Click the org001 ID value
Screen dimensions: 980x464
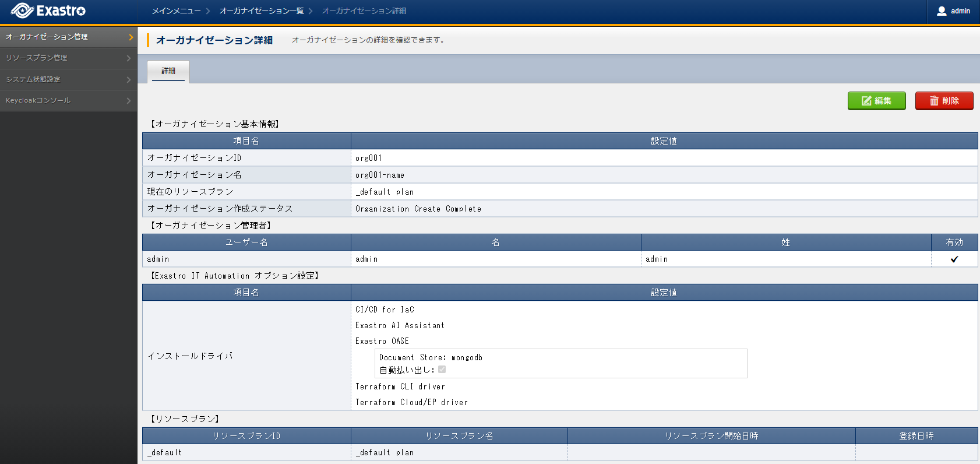(x=369, y=158)
